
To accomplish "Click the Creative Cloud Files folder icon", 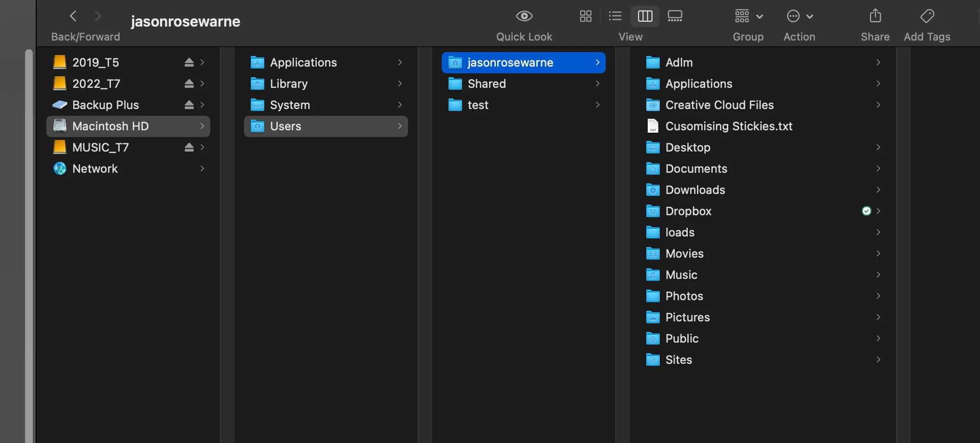I will (653, 105).
